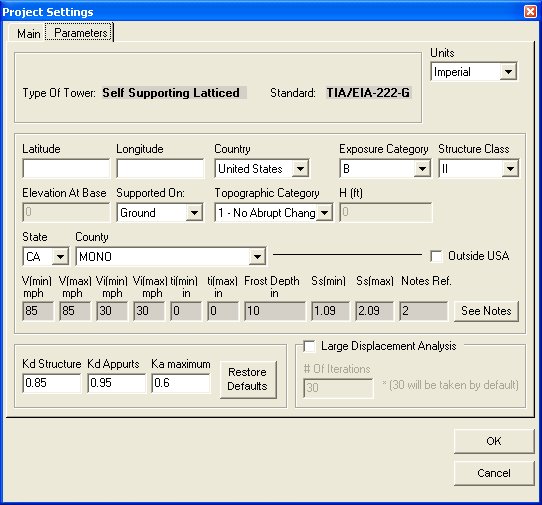
Task: Click the Latitude input field
Action: click(x=66, y=169)
